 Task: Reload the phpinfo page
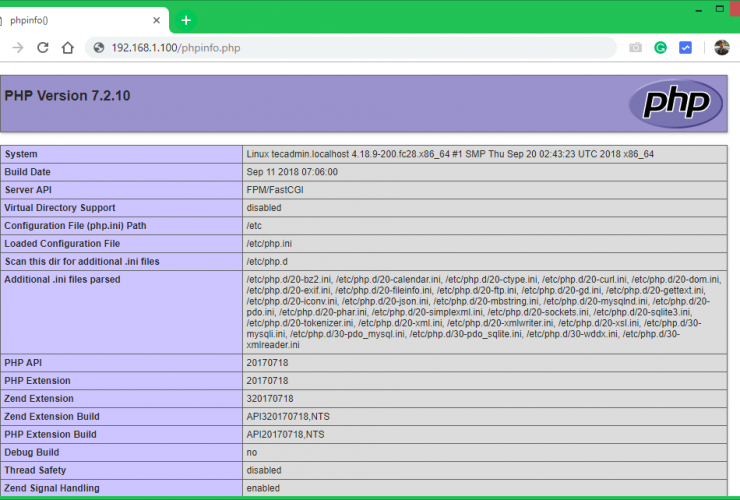click(x=43, y=47)
